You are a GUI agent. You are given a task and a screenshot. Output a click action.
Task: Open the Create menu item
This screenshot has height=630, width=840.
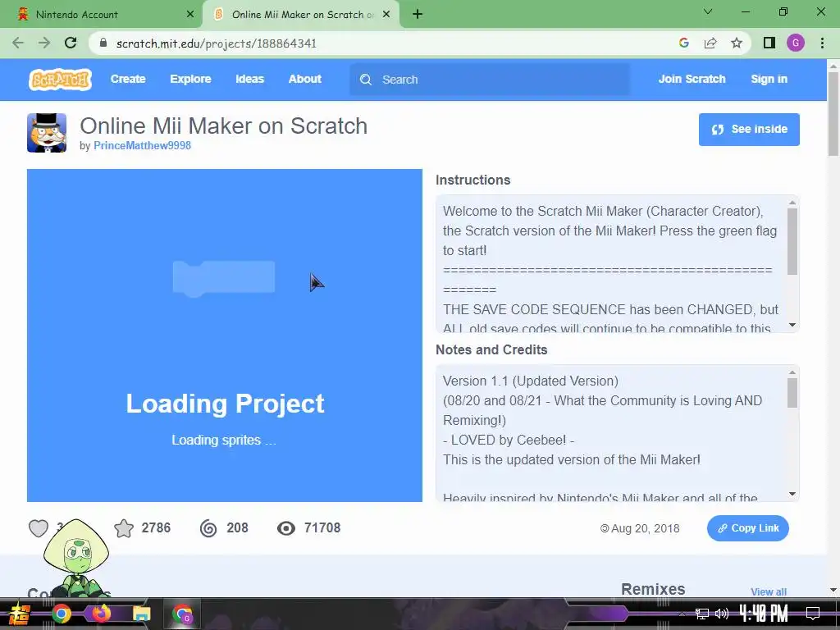click(x=128, y=79)
